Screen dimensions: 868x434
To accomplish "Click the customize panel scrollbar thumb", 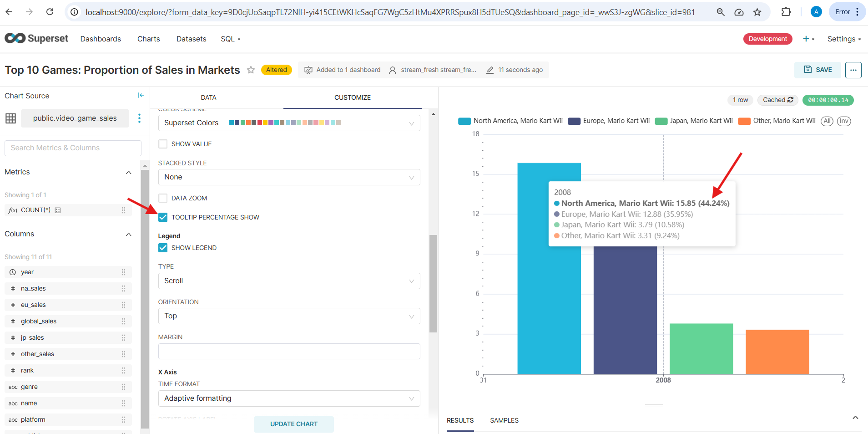I will pyautogui.click(x=433, y=283).
